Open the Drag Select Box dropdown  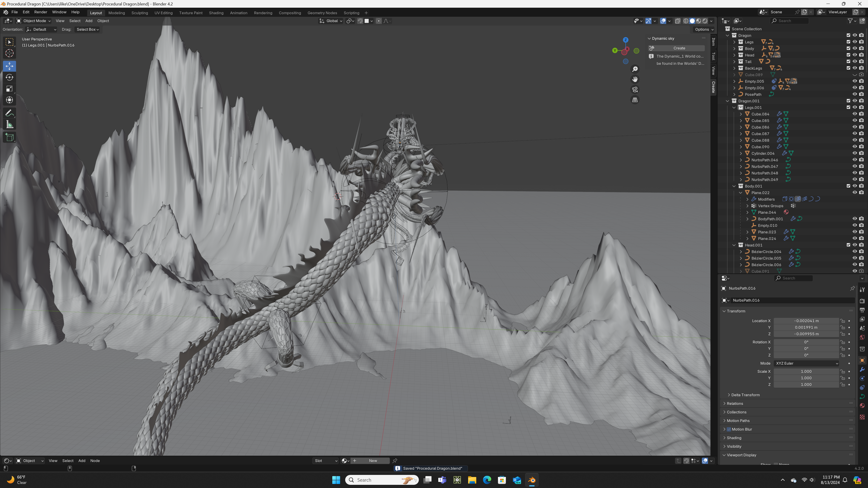(87, 29)
